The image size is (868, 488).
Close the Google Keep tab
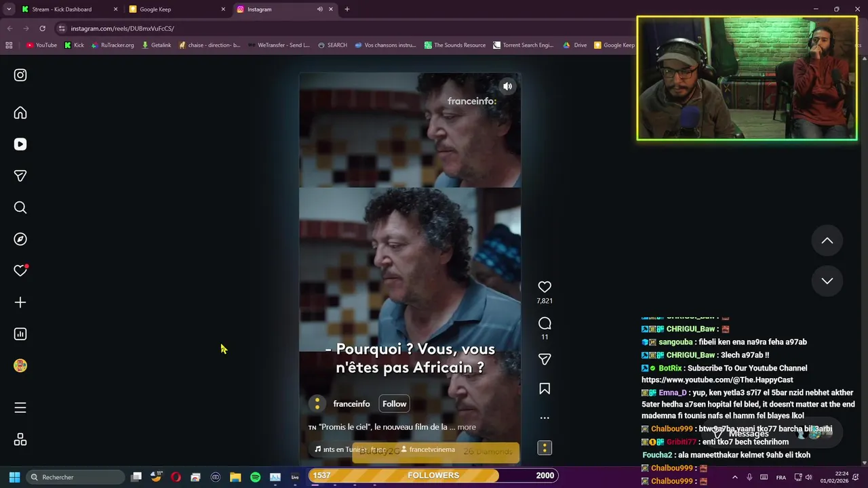coord(223,9)
